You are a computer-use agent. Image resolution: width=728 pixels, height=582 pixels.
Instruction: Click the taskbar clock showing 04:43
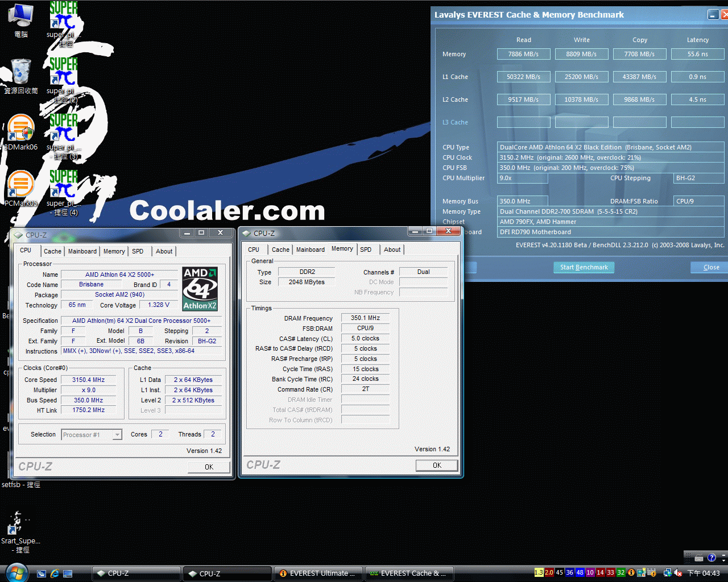coord(704,573)
